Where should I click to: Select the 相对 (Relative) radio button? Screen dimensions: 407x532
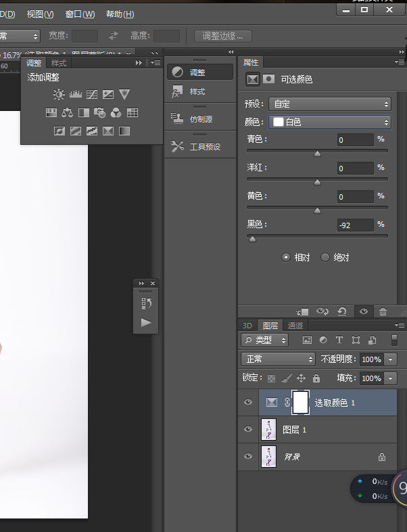click(x=285, y=257)
